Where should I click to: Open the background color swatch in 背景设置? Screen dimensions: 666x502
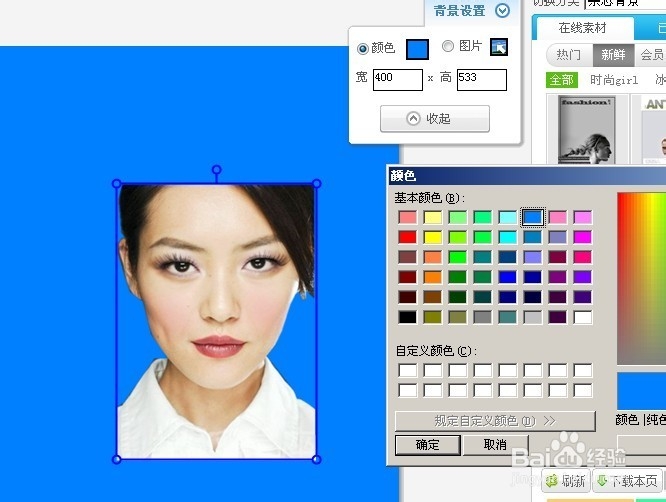(x=417, y=49)
